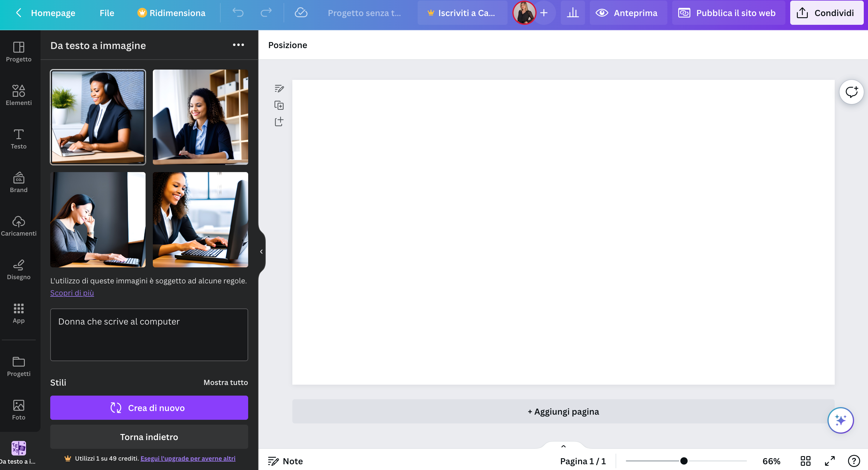Open the Scopri di più link

pos(72,292)
